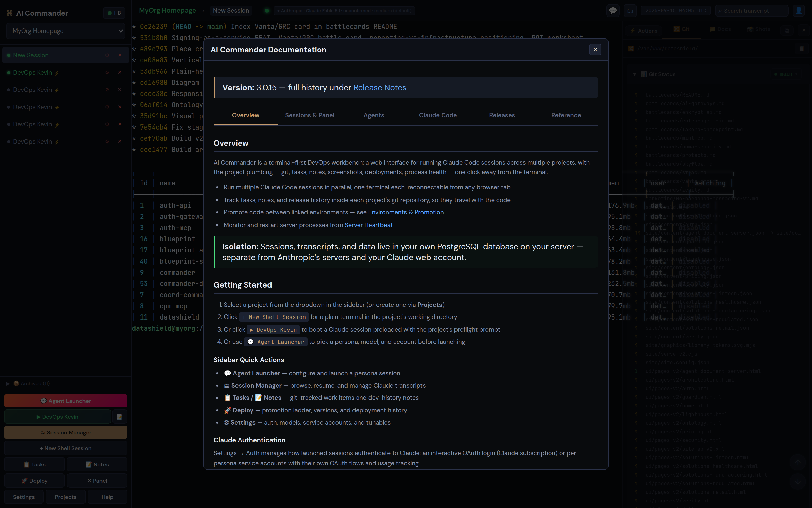812x508 pixels.
Task: Open the main branch dropdown
Action: 786,74
